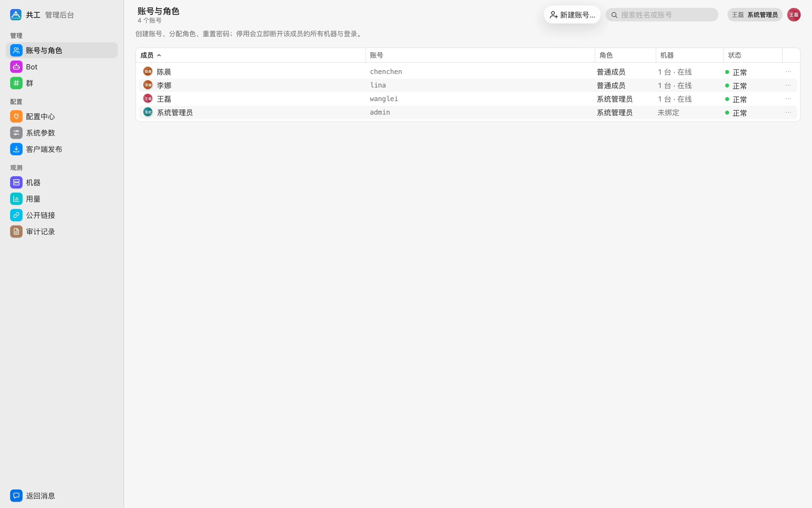The width and height of the screenshot is (812, 508).
Task: Sort by the 账号 column header
Action: 480,55
